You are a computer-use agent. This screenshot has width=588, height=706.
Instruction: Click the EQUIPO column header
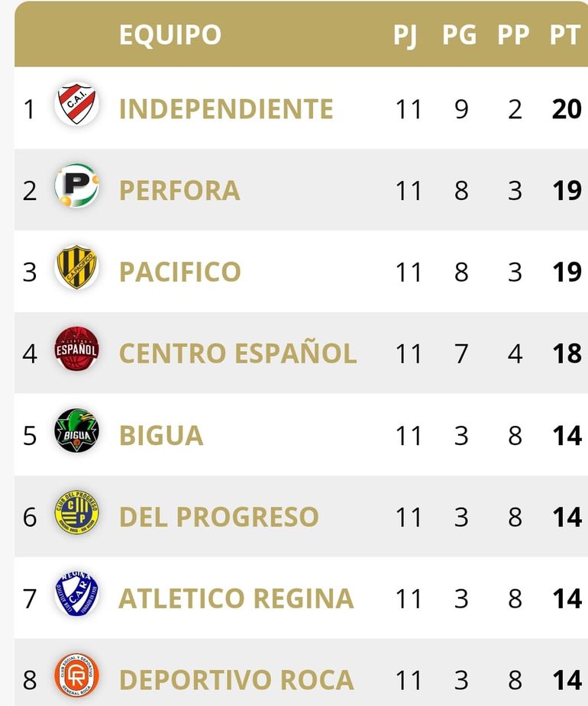coord(170,35)
